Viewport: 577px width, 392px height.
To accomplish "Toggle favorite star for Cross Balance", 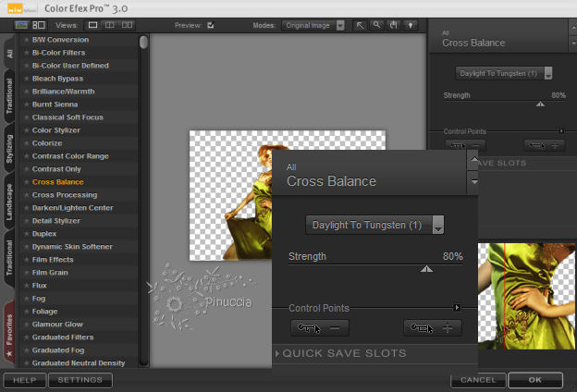I will click(x=27, y=182).
